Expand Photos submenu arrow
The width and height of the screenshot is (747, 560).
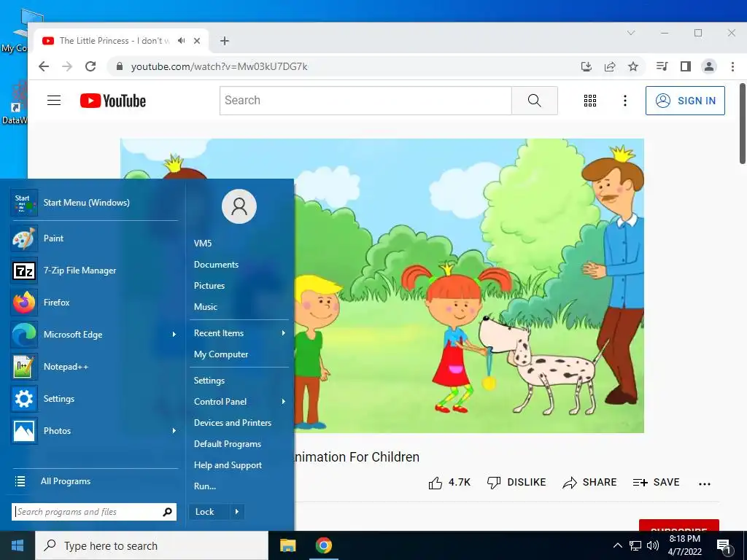tap(174, 430)
